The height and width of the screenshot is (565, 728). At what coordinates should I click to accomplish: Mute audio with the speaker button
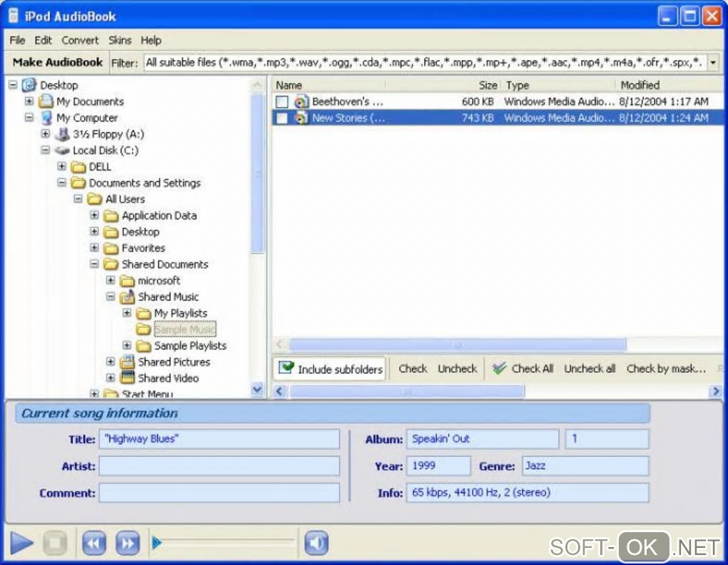point(317,543)
